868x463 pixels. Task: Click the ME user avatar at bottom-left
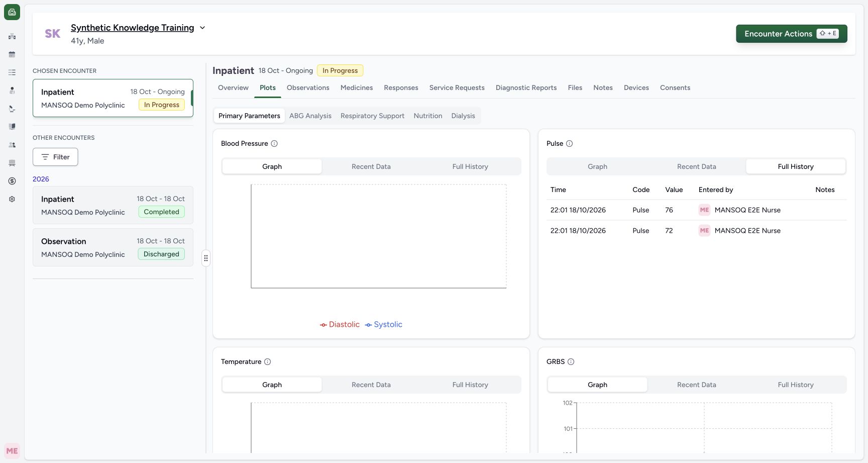[x=12, y=451]
